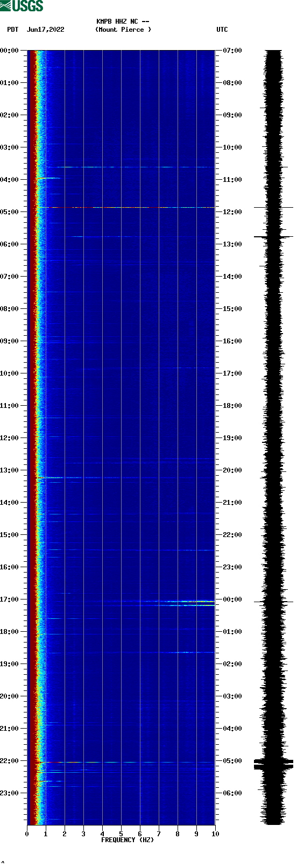
Task: Click the 'PDT' timezone label
Action: (x=12, y=30)
